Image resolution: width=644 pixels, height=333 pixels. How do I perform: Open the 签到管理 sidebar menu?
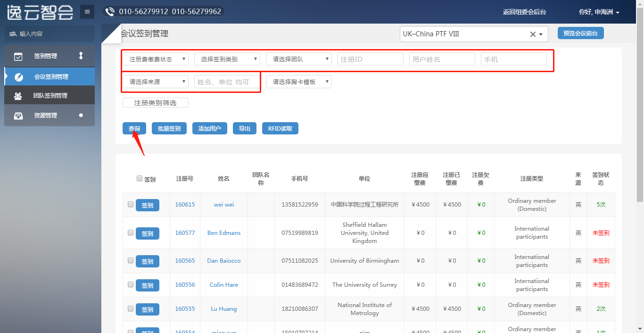[50, 56]
